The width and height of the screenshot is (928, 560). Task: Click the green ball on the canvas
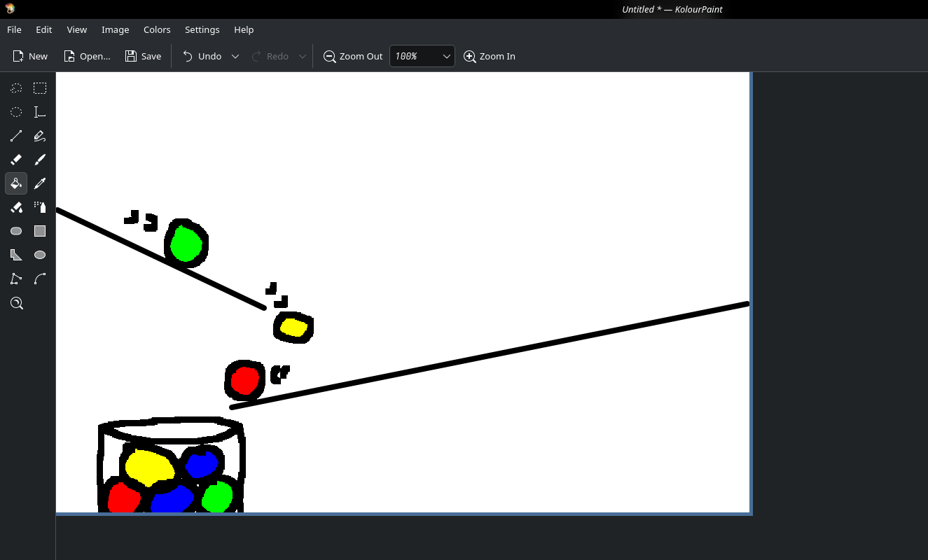pyautogui.click(x=186, y=244)
